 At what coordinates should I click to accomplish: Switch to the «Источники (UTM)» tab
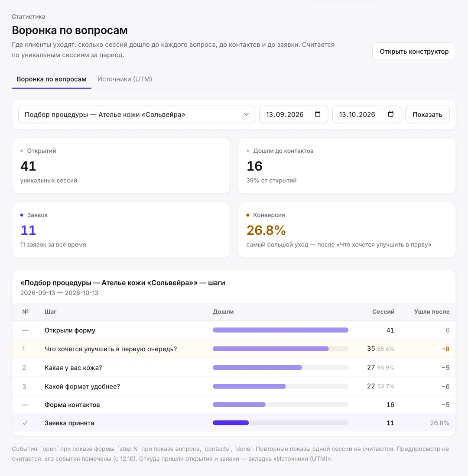tap(124, 79)
